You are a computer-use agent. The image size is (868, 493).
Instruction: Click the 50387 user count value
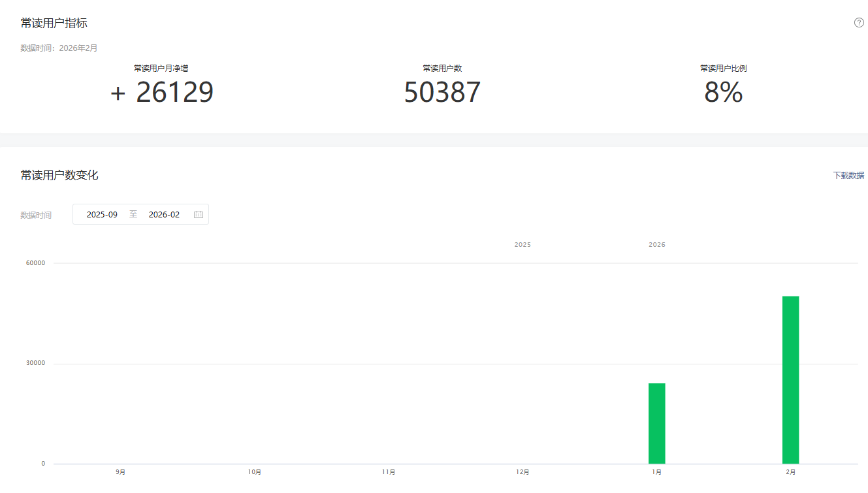coord(442,93)
